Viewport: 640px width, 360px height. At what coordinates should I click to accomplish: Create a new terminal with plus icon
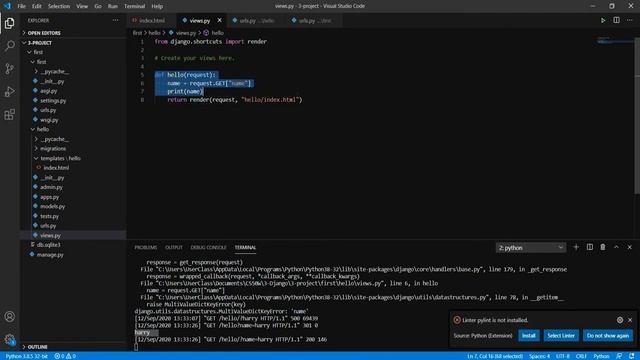[576, 247]
